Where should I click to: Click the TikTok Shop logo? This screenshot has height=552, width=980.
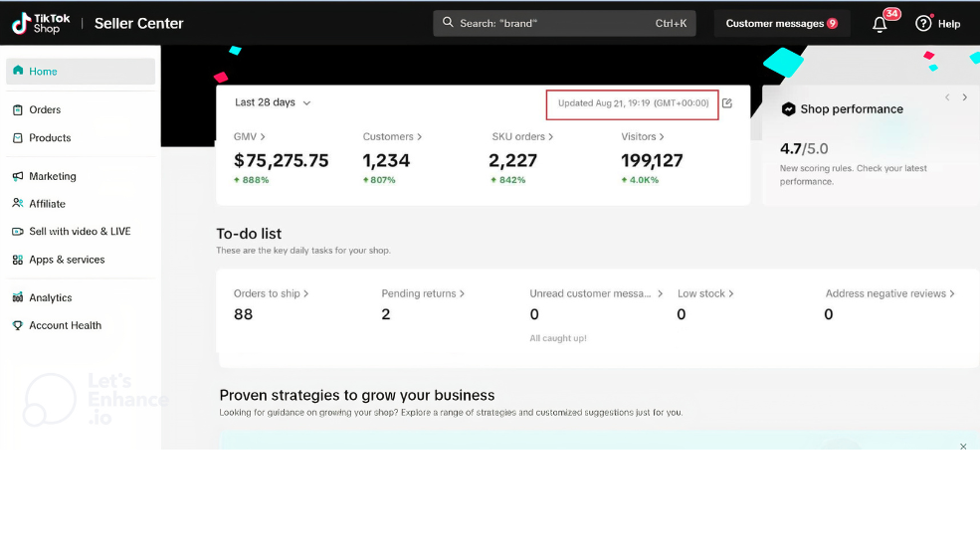click(x=37, y=24)
